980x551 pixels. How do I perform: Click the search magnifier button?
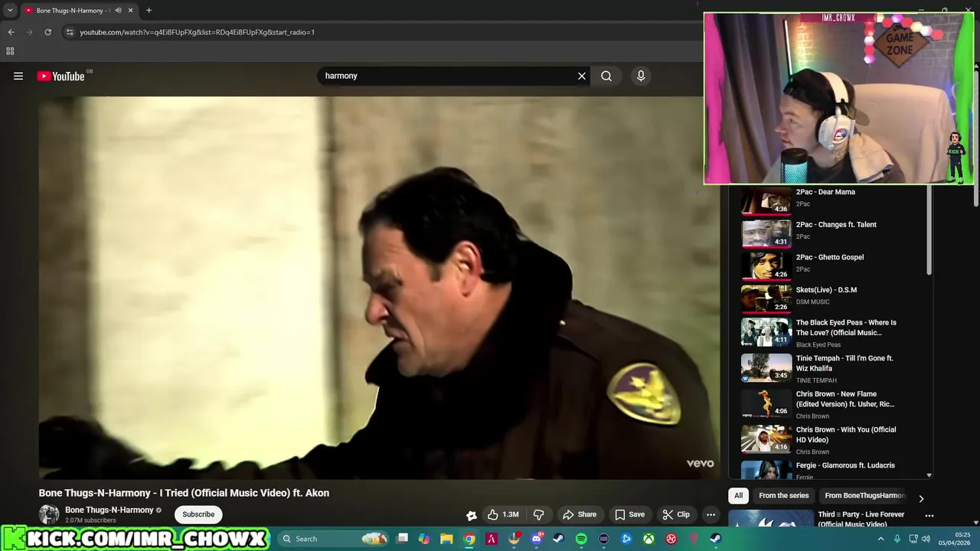(606, 76)
